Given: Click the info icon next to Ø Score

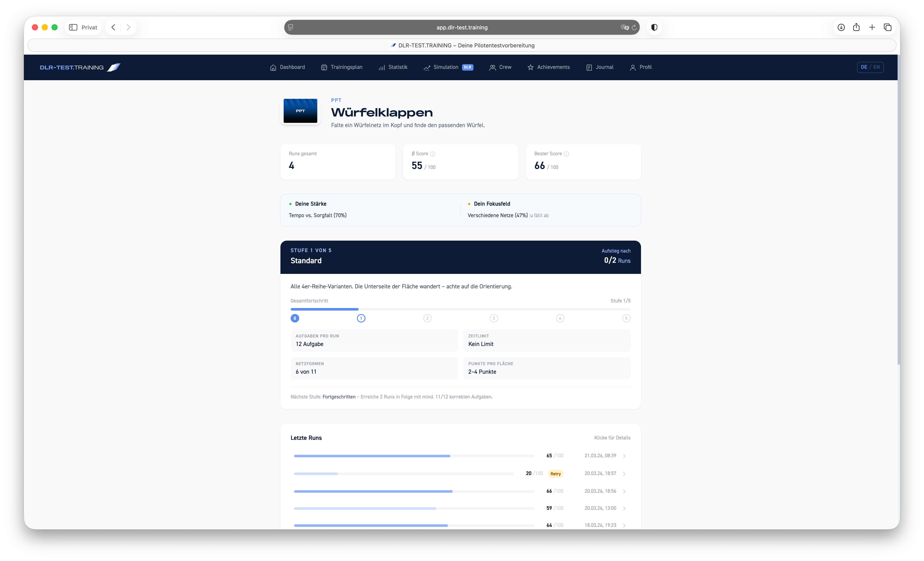Looking at the screenshot, I should point(433,154).
